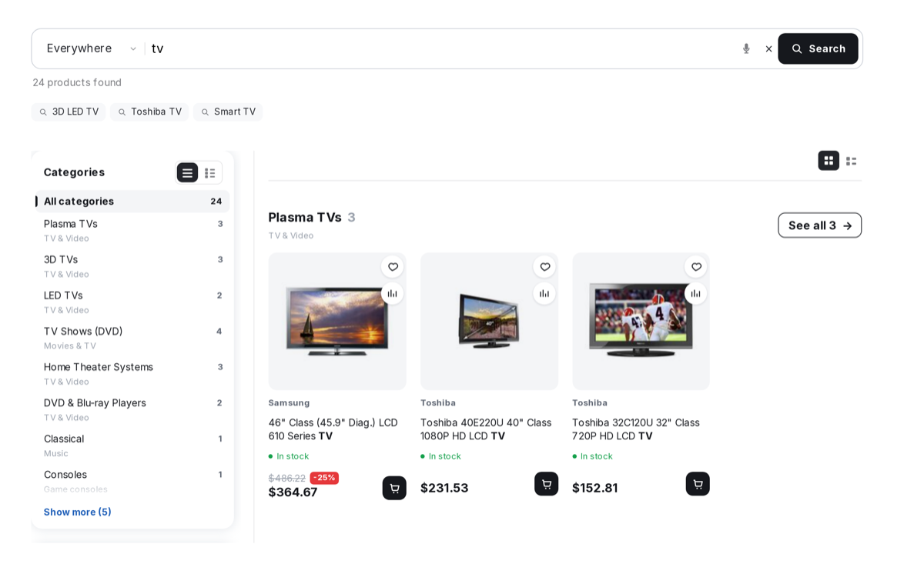Click the microphone voice search icon
This screenshot has width=924, height=574.
pyautogui.click(x=745, y=48)
